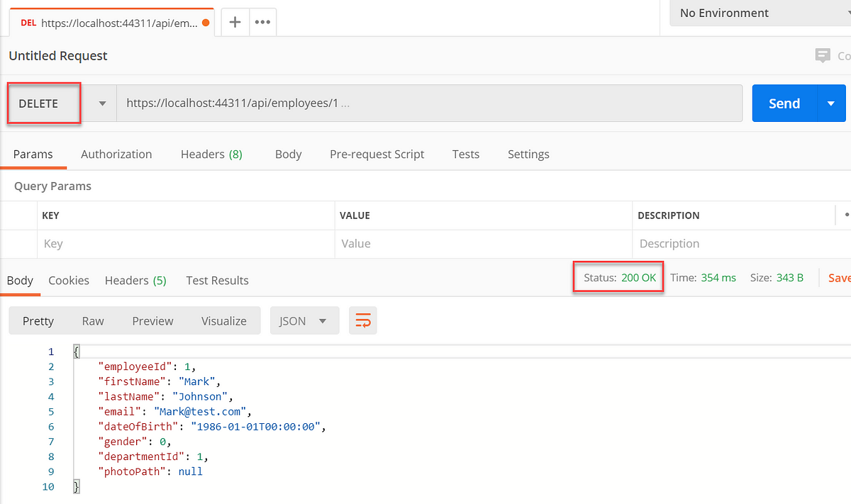Click the Send button

(x=784, y=103)
